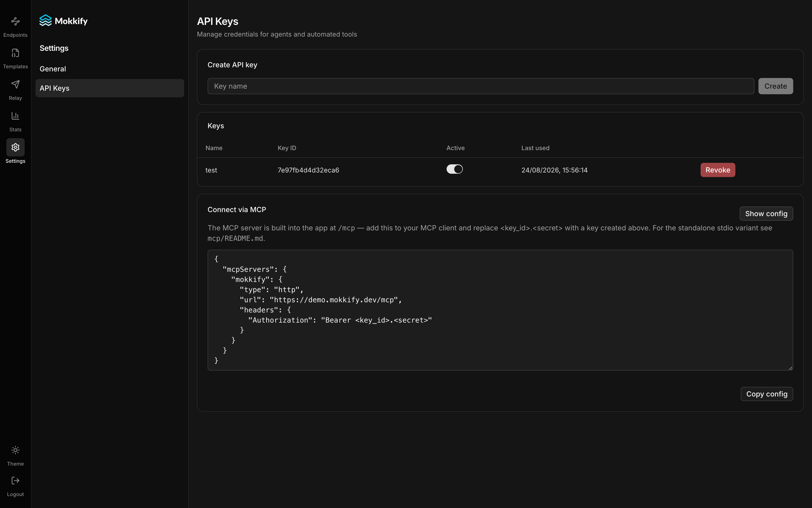Screen dimensions: 812x508
Task: Open the Templates icon in sidebar
Action: pos(15,53)
